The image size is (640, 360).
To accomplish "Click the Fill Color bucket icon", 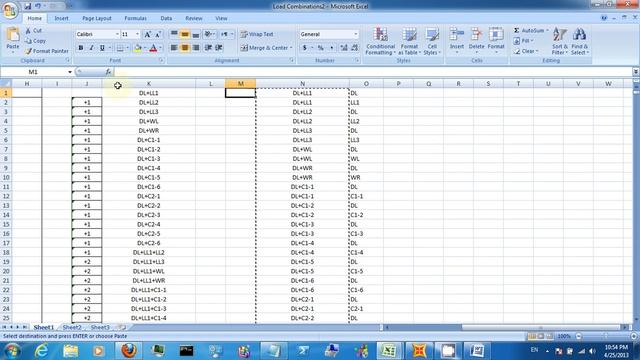I will [138, 48].
